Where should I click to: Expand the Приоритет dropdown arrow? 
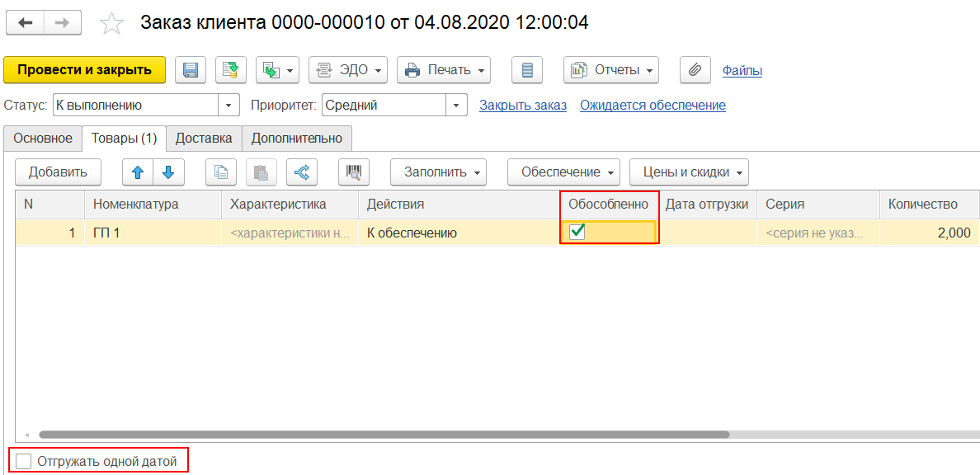pyautogui.click(x=457, y=106)
